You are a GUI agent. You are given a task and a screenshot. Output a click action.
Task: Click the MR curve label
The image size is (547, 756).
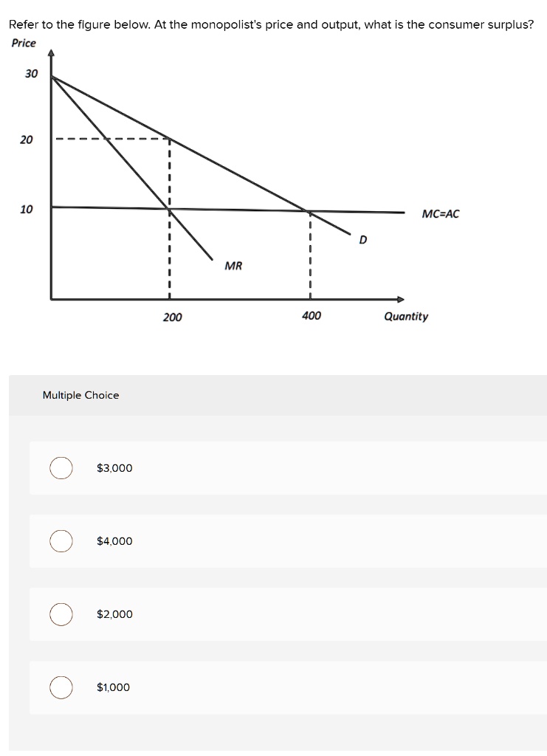point(233,265)
